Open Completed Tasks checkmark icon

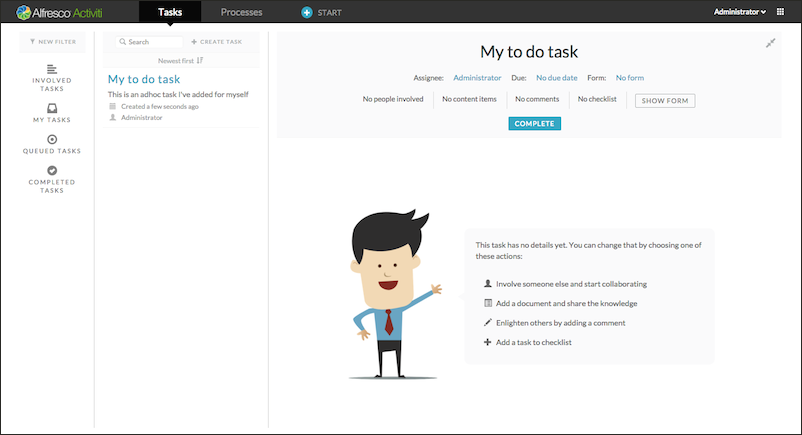coord(52,170)
